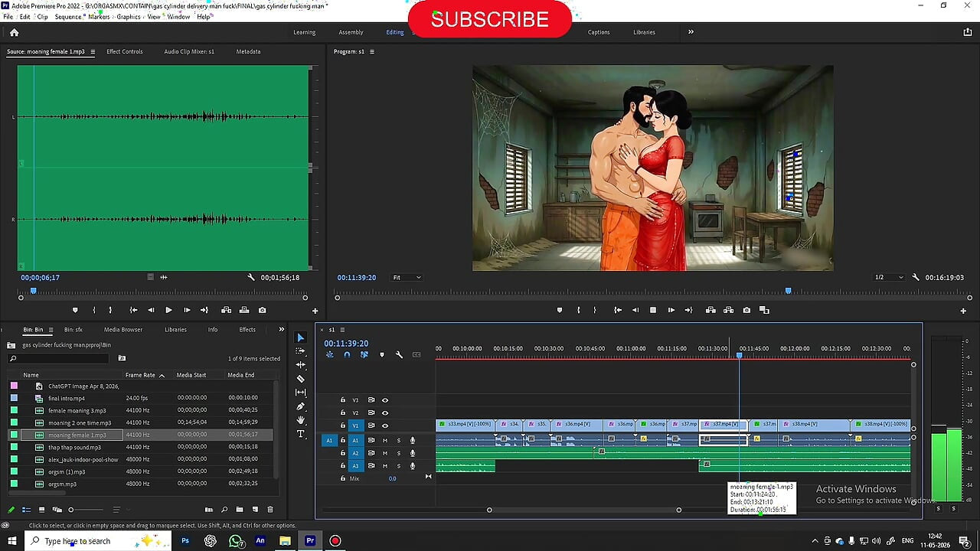The width and height of the screenshot is (980, 551).
Task: Select final intro.mp4 in bin
Action: coord(67,398)
